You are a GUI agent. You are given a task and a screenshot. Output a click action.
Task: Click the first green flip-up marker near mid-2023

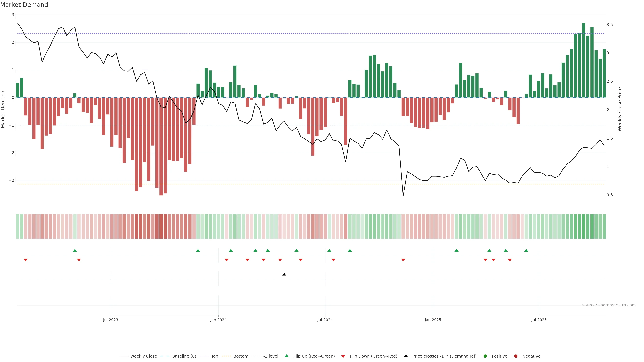(75, 250)
